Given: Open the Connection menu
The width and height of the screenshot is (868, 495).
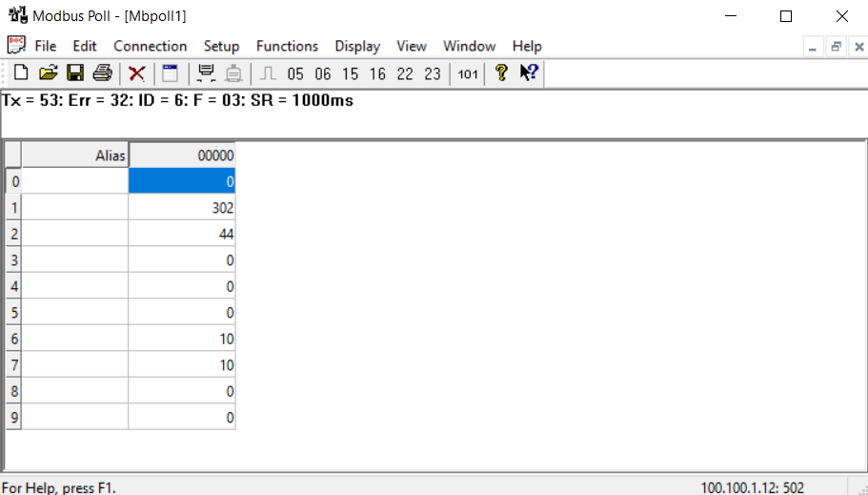Looking at the screenshot, I should 150,46.
